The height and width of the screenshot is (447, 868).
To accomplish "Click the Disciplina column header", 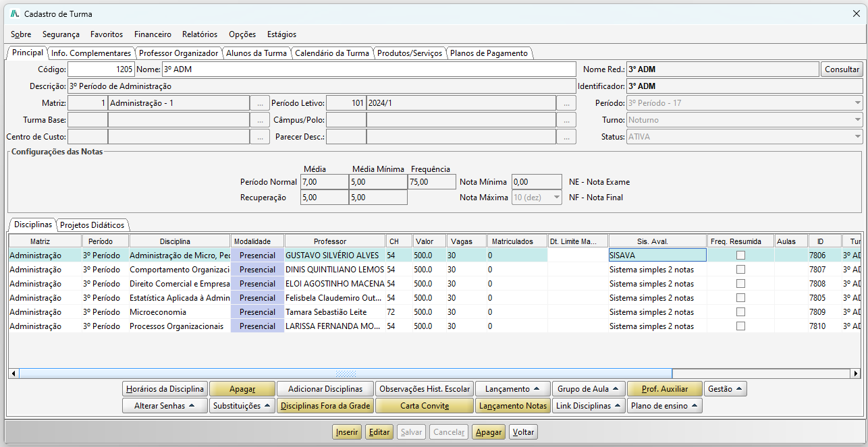I will (x=180, y=241).
